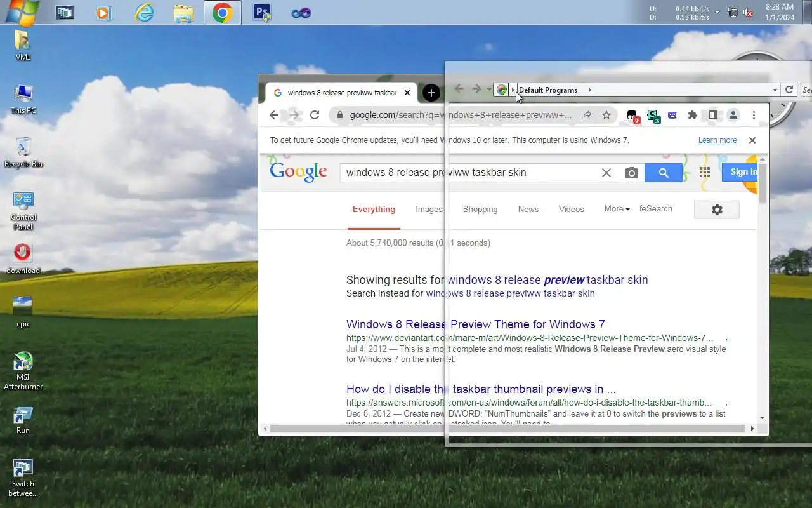Viewport: 812px width, 508px height.
Task: Click the Control Panel icon in Explorer breadcrumb
Action: (x=502, y=90)
